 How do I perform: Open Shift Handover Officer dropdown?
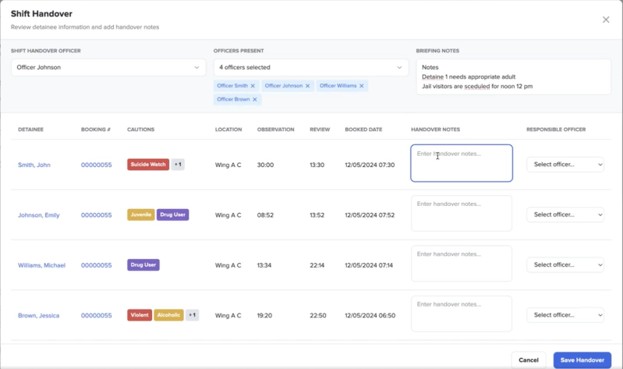[x=108, y=68]
